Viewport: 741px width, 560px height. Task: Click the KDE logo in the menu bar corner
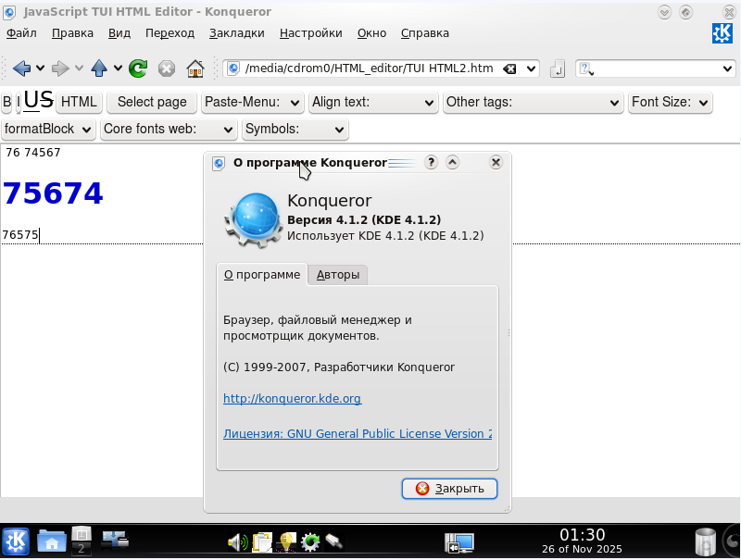pos(722,33)
